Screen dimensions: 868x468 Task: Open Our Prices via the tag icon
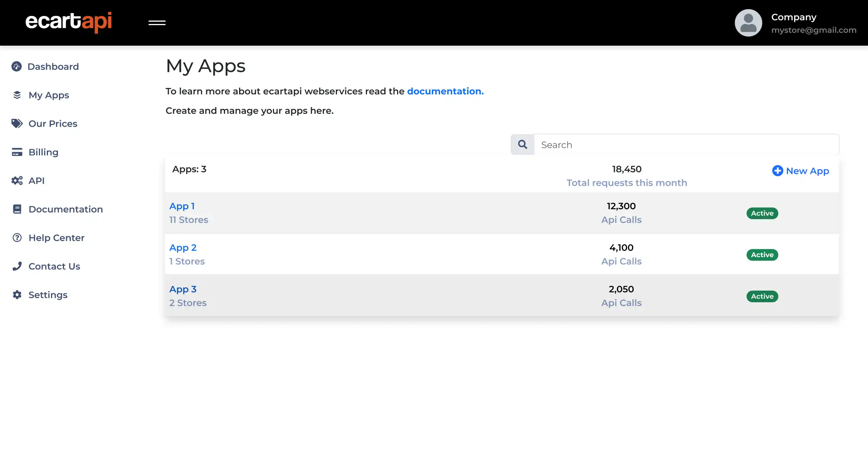(x=17, y=123)
